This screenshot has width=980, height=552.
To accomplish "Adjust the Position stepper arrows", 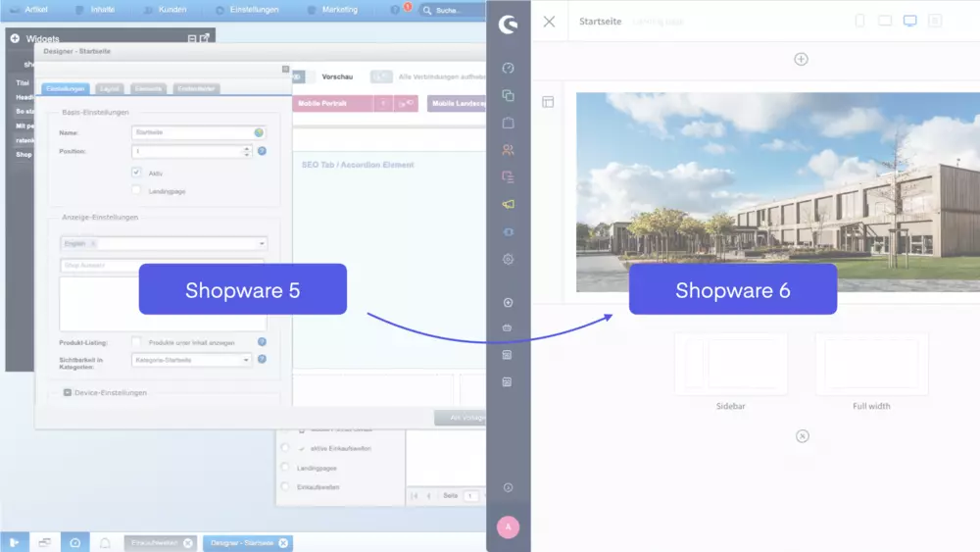I will pyautogui.click(x=247, y=151).
